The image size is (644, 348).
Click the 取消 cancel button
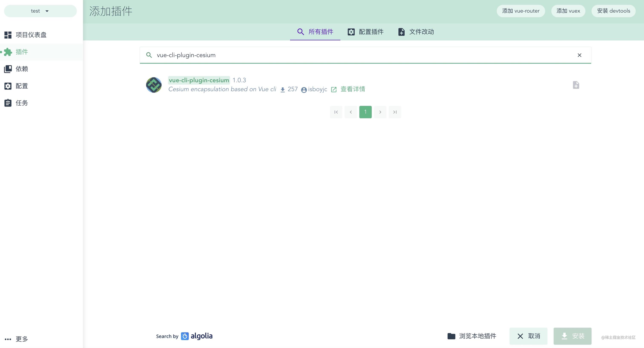click(x=529, y=336)
